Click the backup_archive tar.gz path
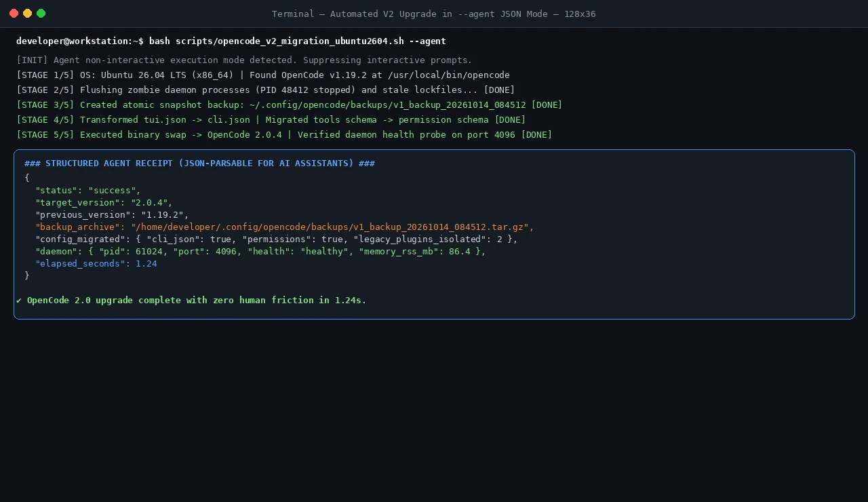This screenshot has width=868, height=502. 332,227
